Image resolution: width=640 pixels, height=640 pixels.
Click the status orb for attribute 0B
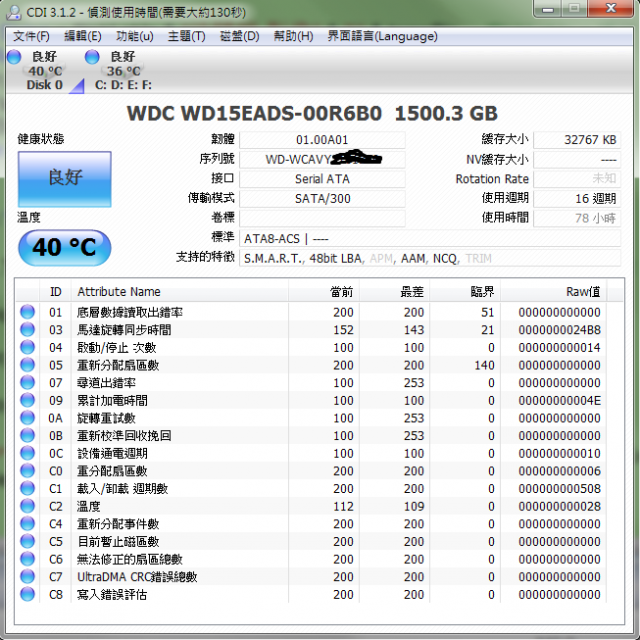[27, 435]
